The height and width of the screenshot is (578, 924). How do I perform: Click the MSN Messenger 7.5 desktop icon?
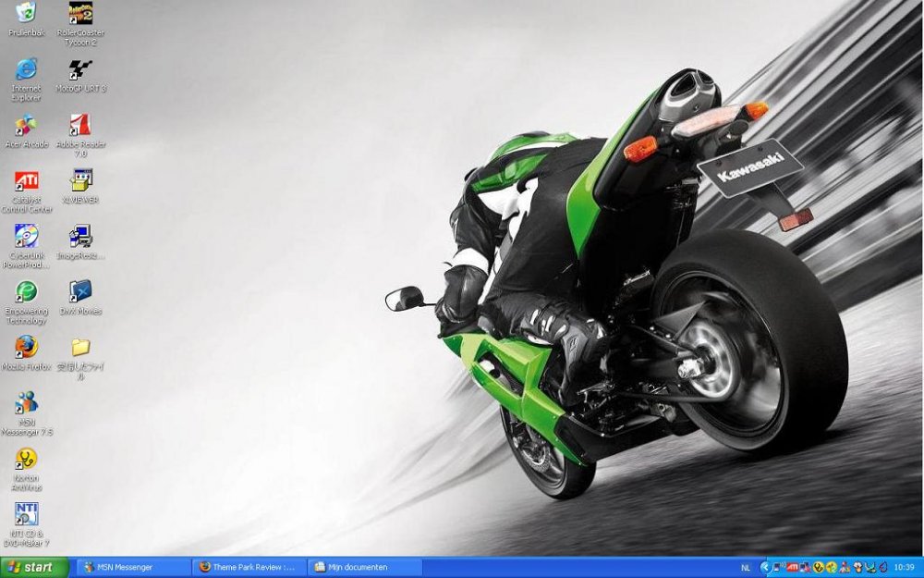(26, 403)
